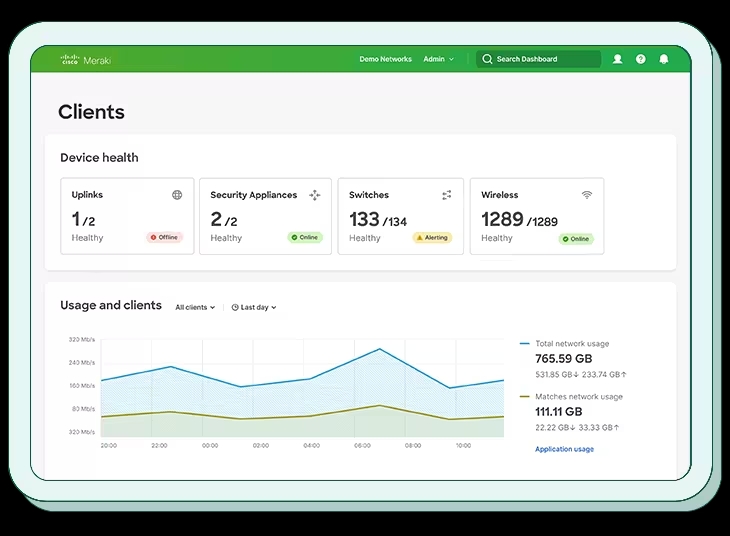The height and width of the screenshot is (536, 730).
Task: Select Demo Networks in top bar
Action: click(x=385, y=59)
